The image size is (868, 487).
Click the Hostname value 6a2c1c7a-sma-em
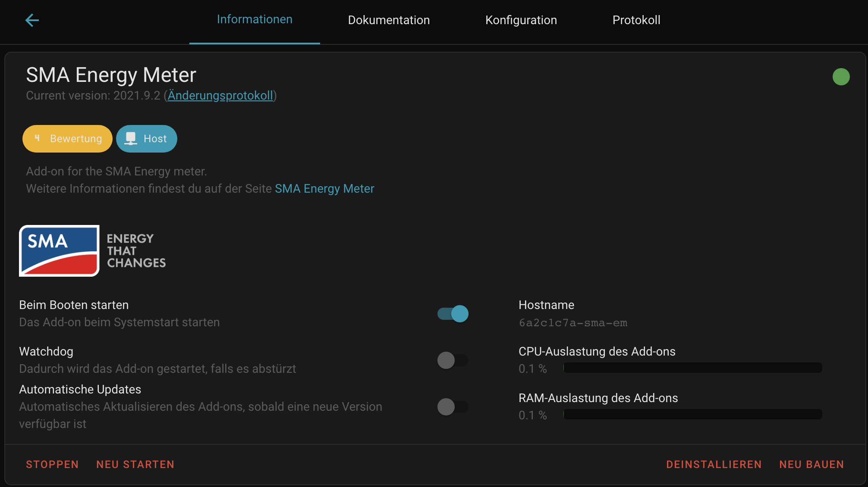573,323
